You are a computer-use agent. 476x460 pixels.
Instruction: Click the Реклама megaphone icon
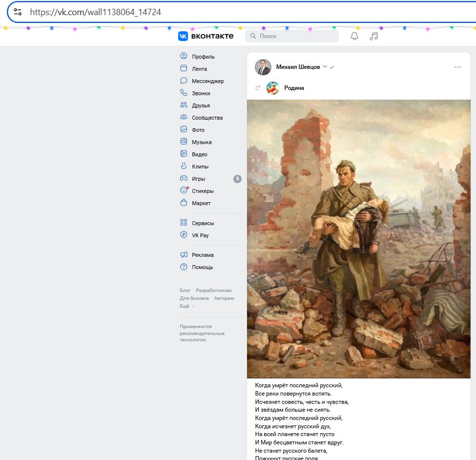[x=184, y=255]
